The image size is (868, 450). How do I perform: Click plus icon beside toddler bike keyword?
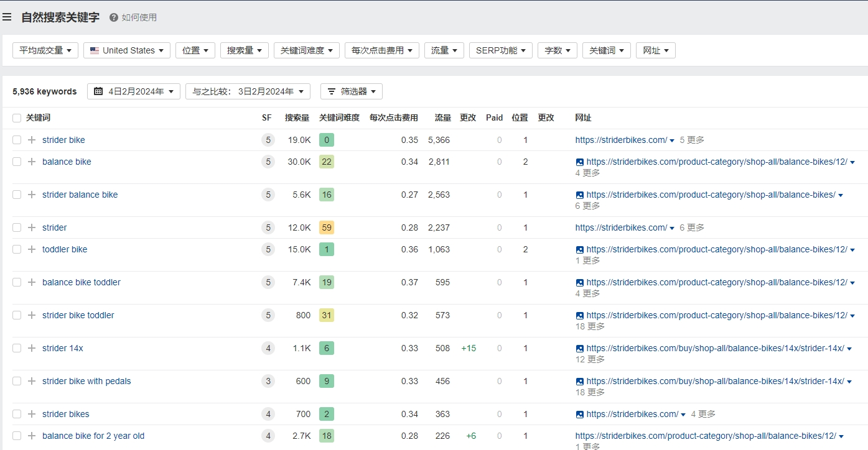[x=32, y=249]
